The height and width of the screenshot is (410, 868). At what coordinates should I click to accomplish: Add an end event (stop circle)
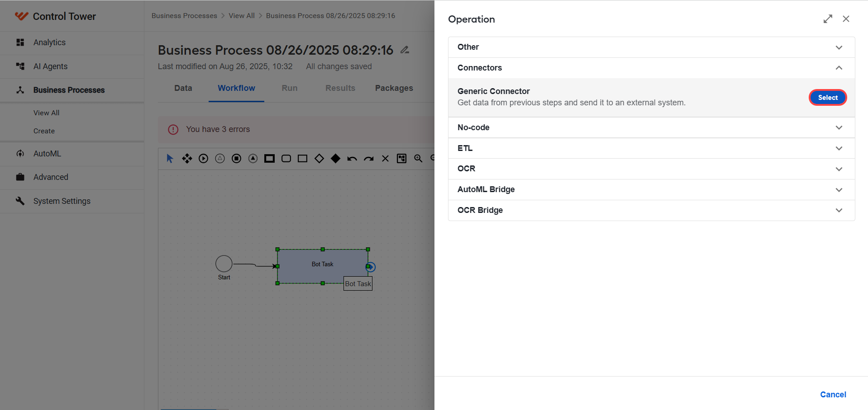click(236, 159)
